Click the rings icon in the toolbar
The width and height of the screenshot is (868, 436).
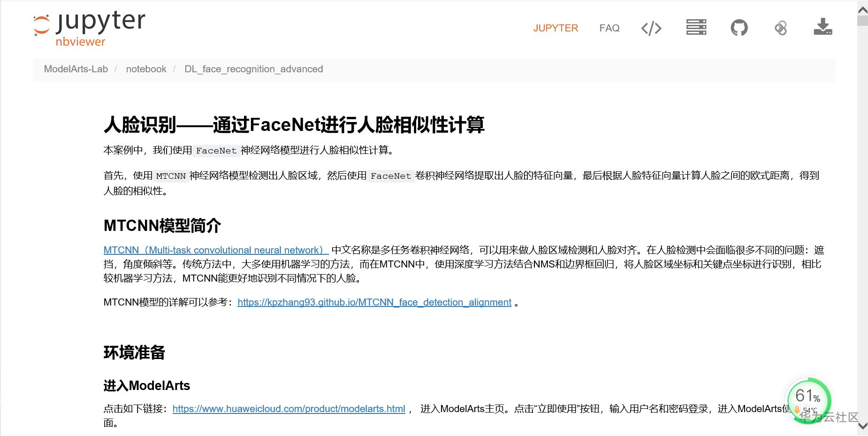point(780,28)
